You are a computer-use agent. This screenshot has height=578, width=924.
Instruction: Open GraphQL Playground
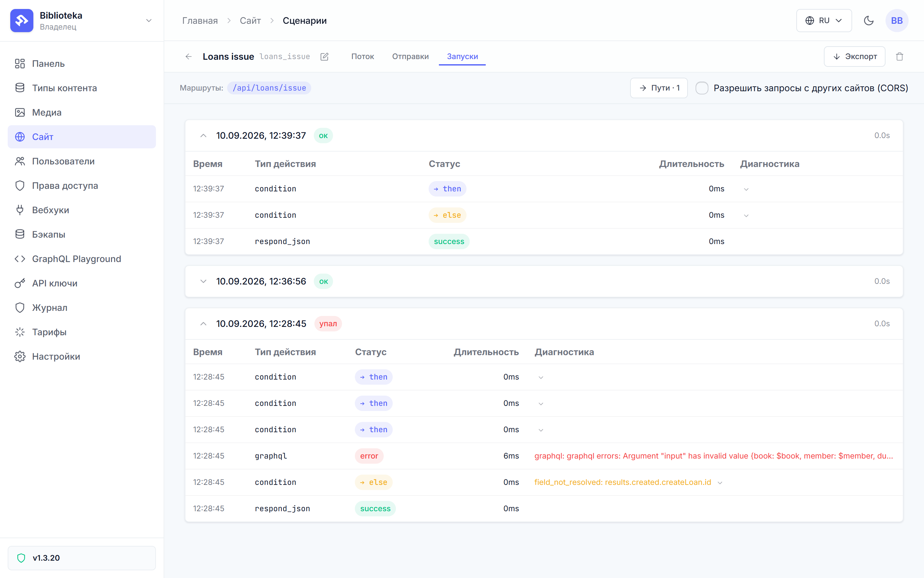(x=82, y=259)
